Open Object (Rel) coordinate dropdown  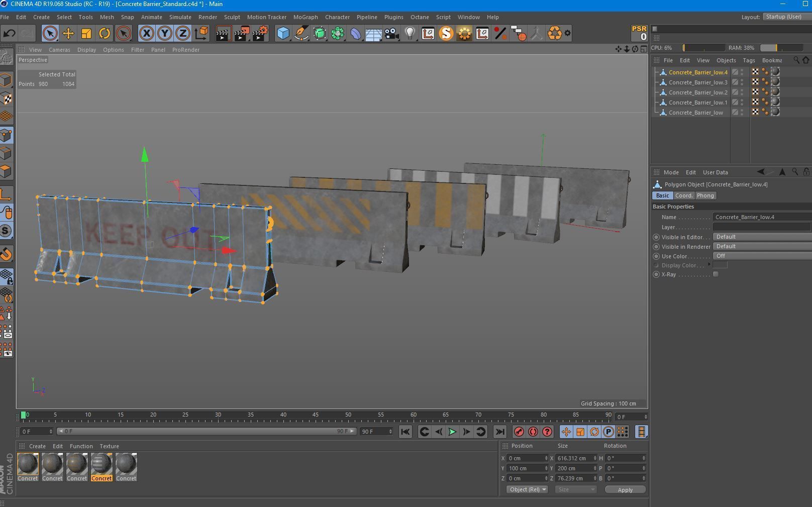pyautogui.click(x=527, y=490)
